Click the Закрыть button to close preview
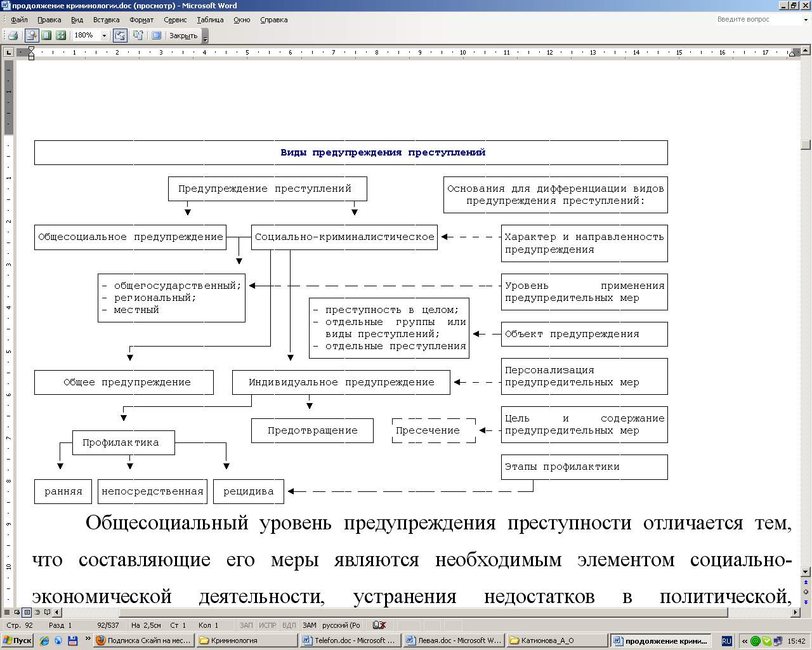812x650 pixels. click(x=183, y=36)
